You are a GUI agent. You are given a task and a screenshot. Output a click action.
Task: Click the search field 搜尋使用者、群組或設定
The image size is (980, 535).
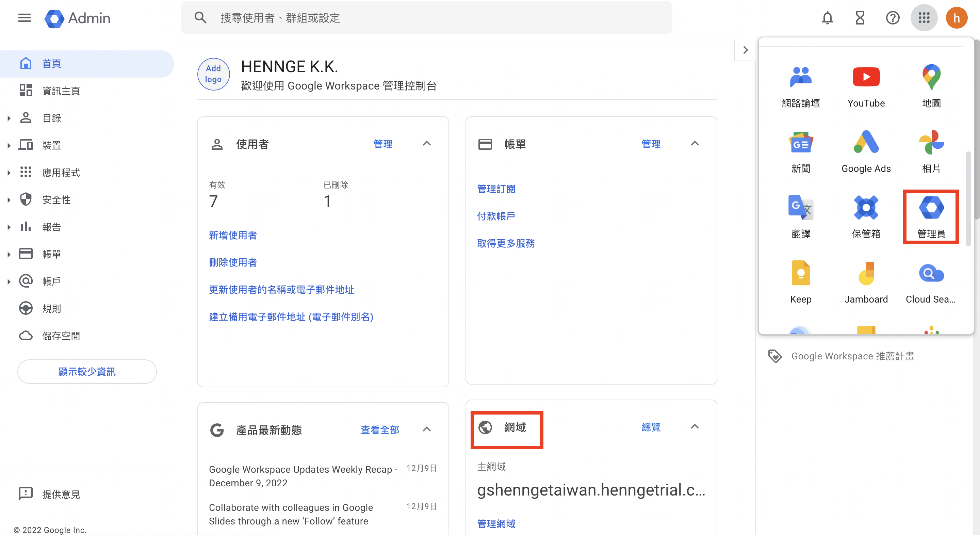(x=426, y=18)
